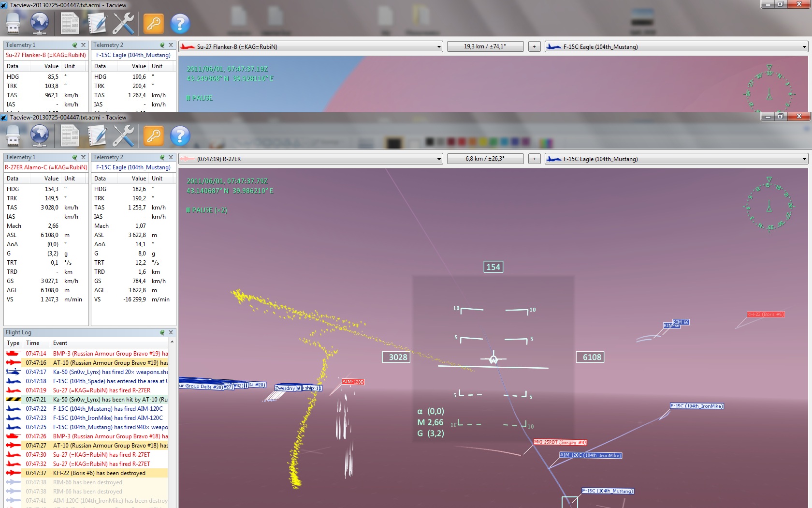Select R-27ER Alamo-C object name field
The width and height of the screenshot is (812, 508).
tap(46, 167)
